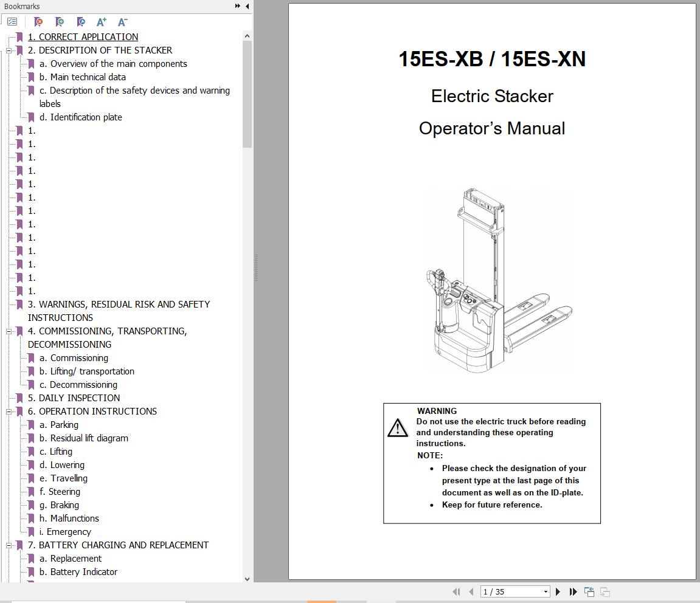Click the panel expand chevrons

tap(237, 5)
